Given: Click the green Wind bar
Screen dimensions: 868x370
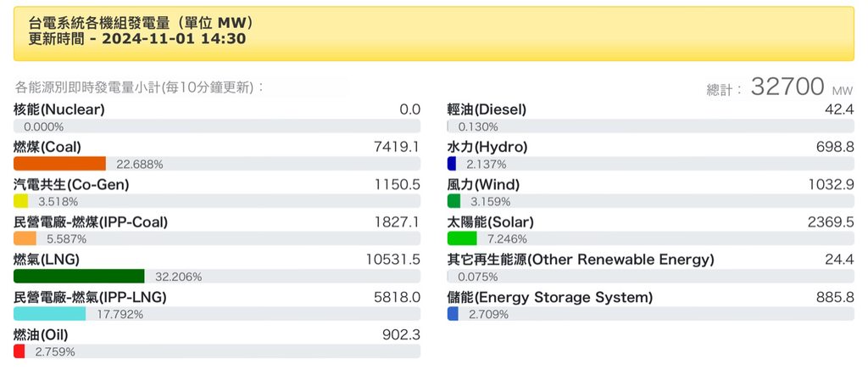Looking at the screenshot, I should point(453,201).
